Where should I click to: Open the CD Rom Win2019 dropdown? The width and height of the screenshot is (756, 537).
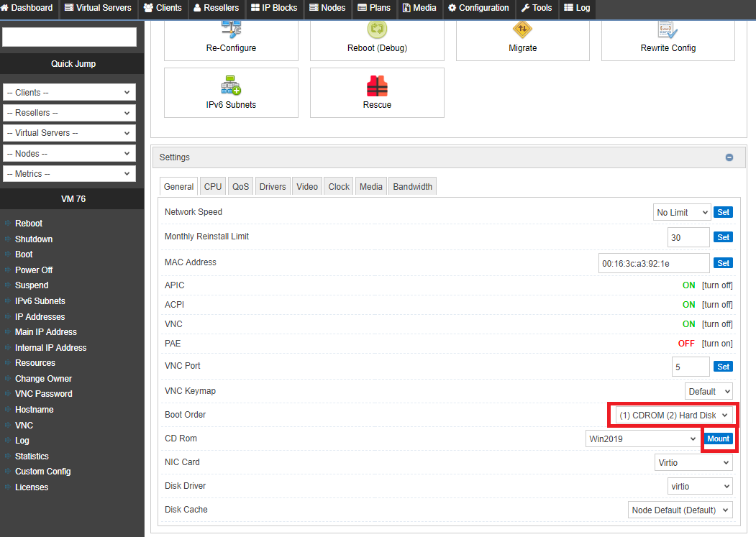click(x=641, y=439)
